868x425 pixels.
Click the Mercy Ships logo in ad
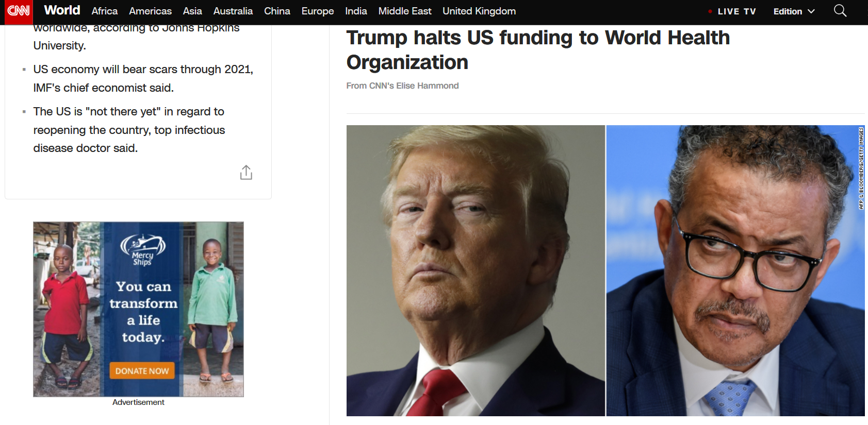click(143, 250)
